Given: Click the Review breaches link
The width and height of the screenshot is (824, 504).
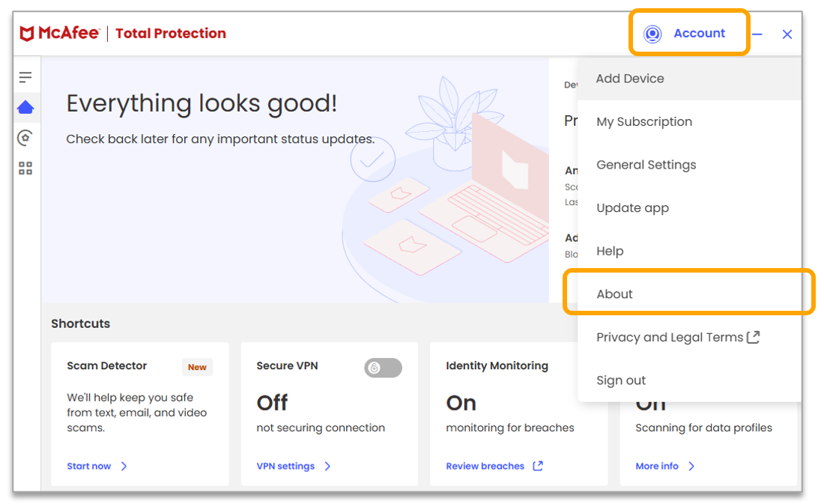Looking at the screenshot, I should (485, 466).
